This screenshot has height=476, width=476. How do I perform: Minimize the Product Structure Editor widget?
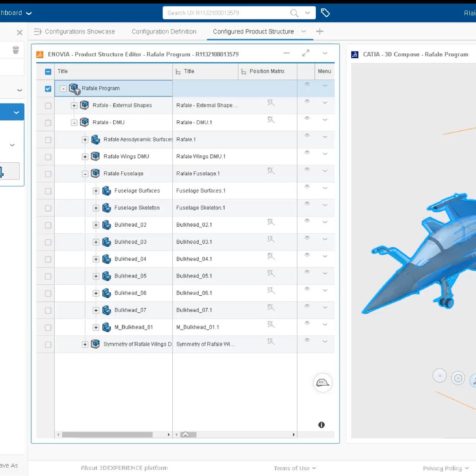[x=286, y=53]
